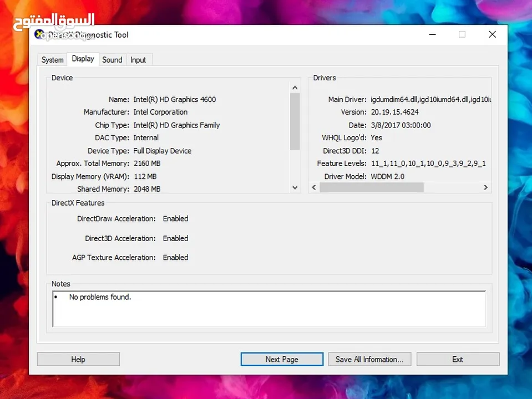Click the "Internal" DAC Type value
Screen dimensions: 532x399
tap(146, 138)
